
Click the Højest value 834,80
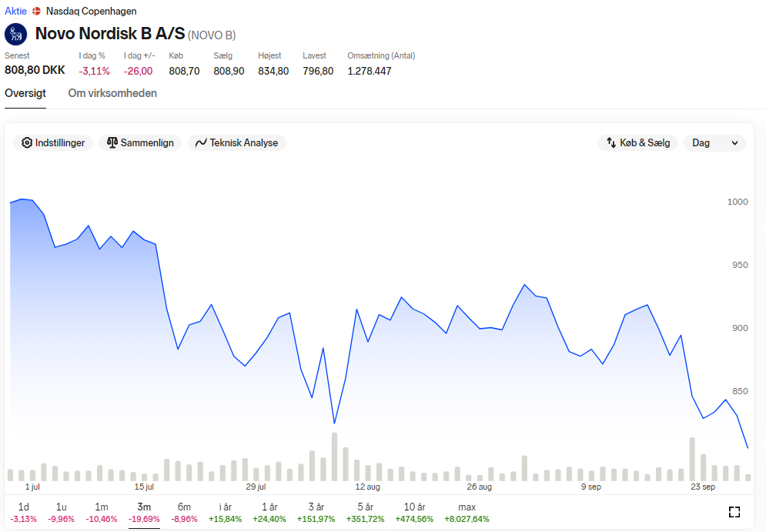pyautogui.click(x=273, y=72)
